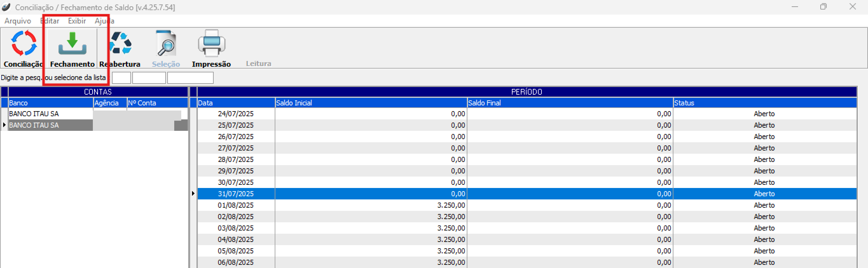Click the Saldo Inicial column header
868x268 pixels.
pos(371,103)
